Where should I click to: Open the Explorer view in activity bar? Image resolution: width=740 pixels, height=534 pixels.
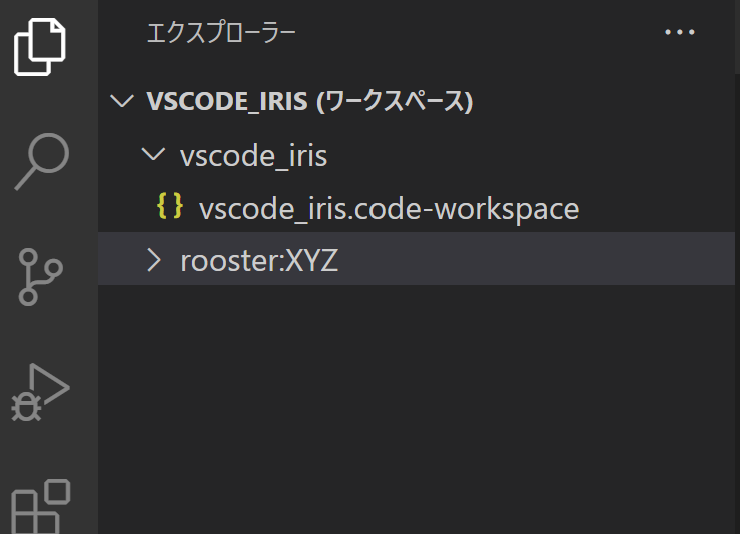[42, 47]
